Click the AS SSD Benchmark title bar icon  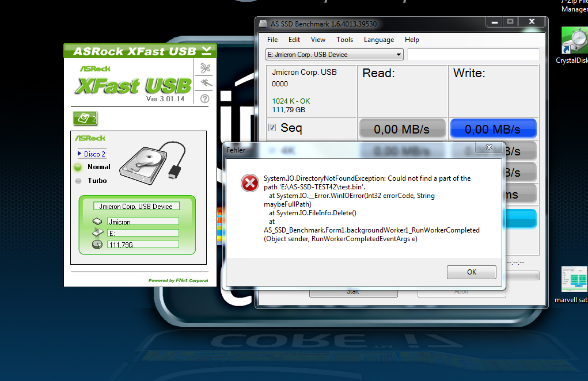263,24
